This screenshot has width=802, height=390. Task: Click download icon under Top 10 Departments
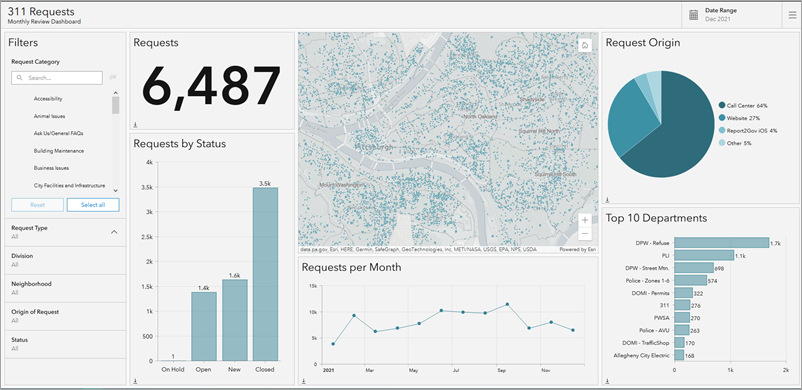(607, 381)
